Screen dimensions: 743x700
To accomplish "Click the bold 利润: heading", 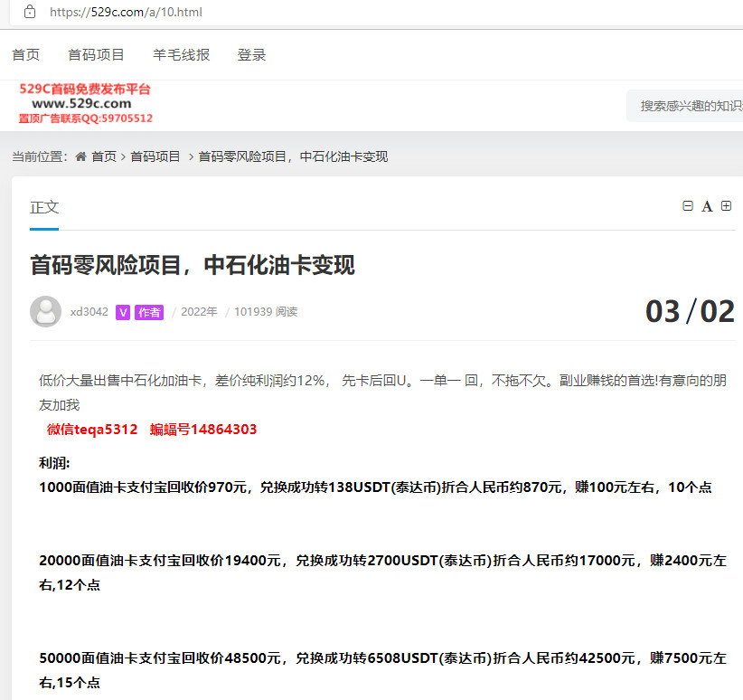I will [x=54, y=463].
